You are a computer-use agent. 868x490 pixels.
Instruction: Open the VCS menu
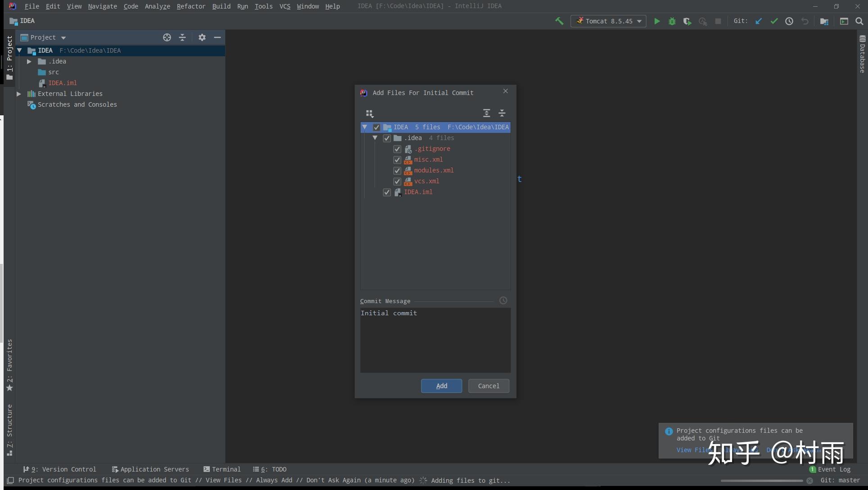pos(285,6)
